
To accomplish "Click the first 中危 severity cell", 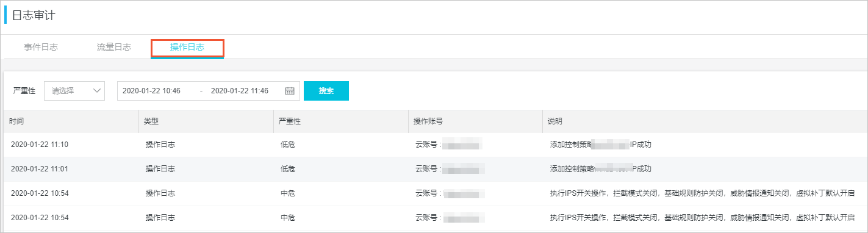I will click(x=288, y=193).
